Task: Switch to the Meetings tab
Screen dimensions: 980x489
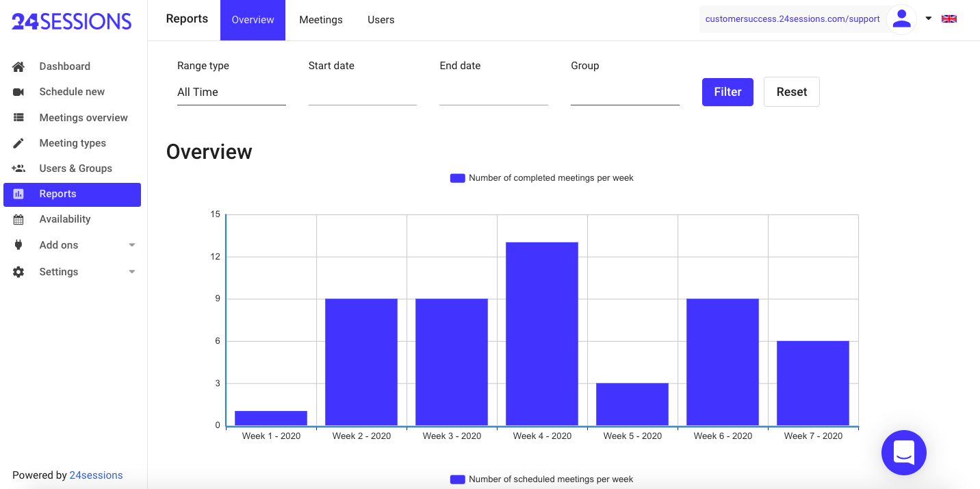Action: click(x=320, y=20)
